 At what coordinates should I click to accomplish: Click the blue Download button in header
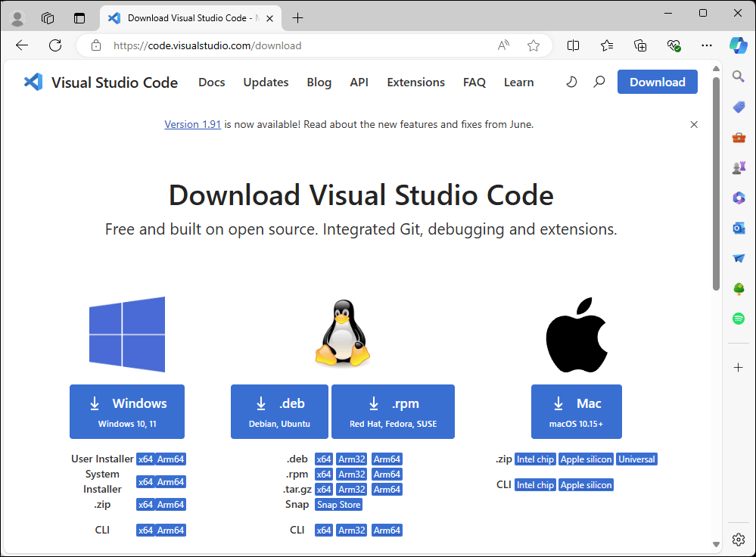[x=657, y=82]
